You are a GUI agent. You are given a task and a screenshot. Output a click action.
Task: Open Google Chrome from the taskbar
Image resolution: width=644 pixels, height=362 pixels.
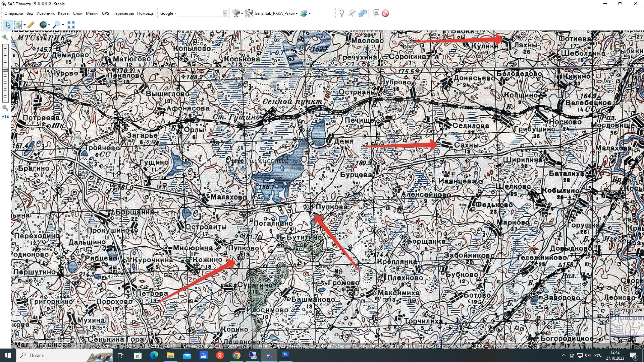236,355
